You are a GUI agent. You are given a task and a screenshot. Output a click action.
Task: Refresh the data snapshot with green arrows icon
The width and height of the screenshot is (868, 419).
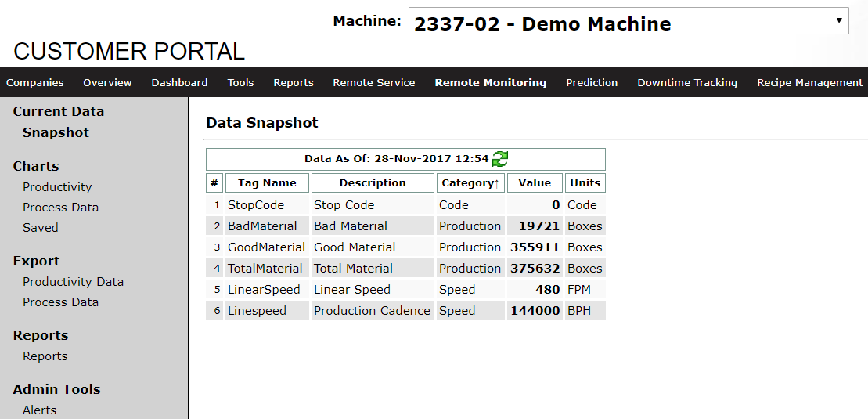coord(500,159)
